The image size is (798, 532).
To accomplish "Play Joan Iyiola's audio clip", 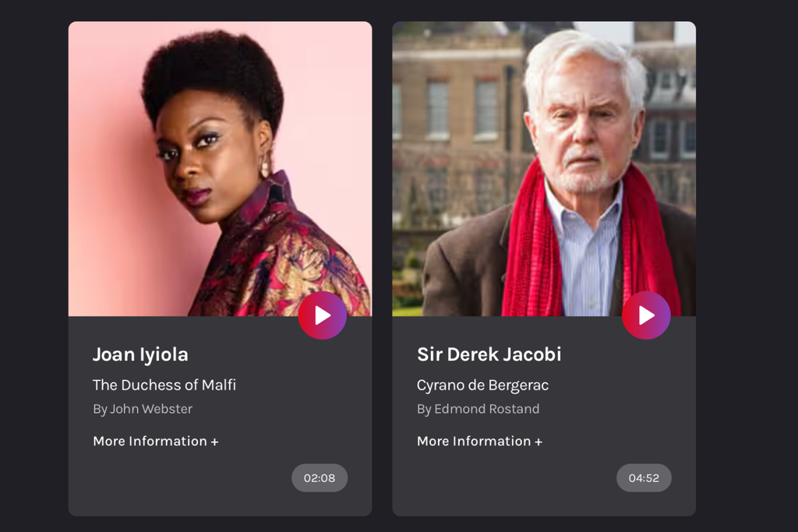I will (322, 315).
